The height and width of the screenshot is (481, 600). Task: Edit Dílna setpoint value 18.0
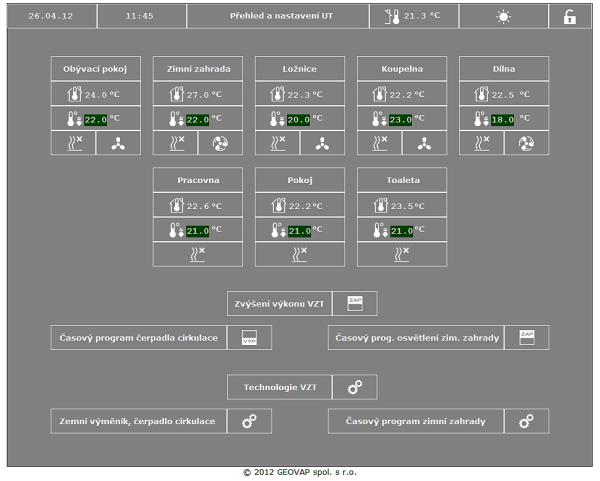tap(503, 119)
